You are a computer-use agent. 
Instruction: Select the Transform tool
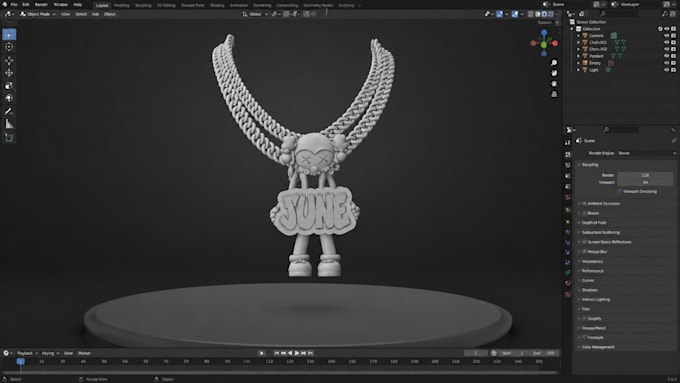pos(9,98)
